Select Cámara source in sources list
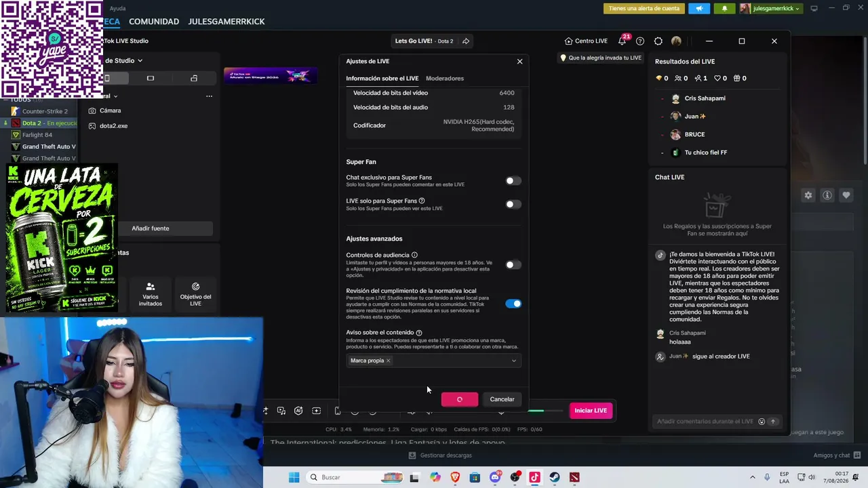 [x=110, y=110]
